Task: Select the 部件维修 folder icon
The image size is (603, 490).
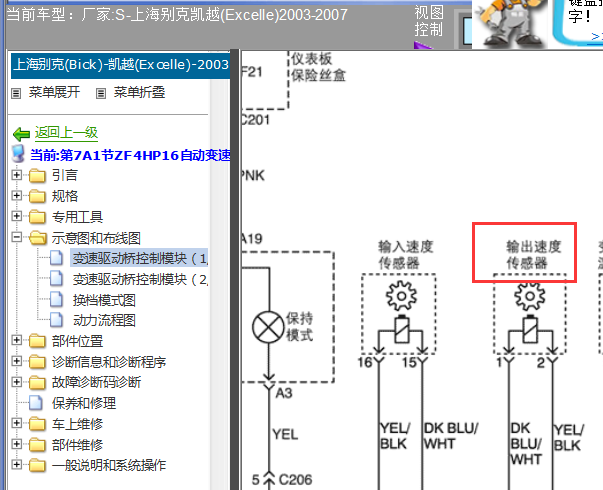Action: [37, 445]
